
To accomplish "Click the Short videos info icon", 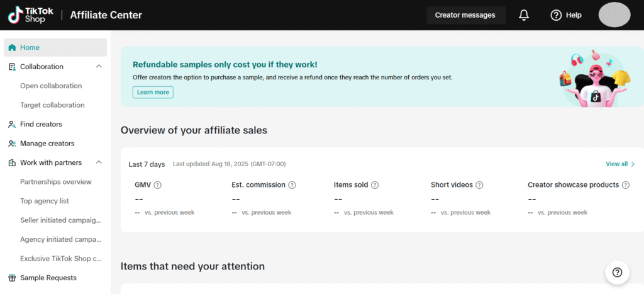I will 479,185.
